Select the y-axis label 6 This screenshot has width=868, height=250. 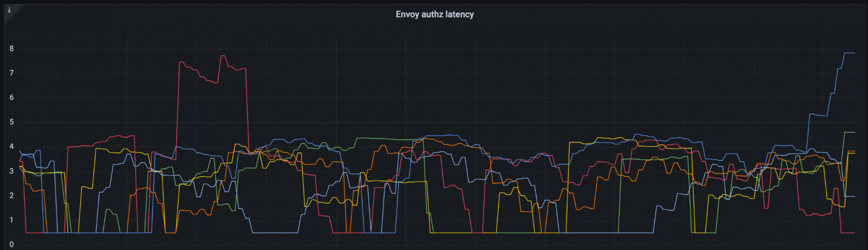point(11,98)
